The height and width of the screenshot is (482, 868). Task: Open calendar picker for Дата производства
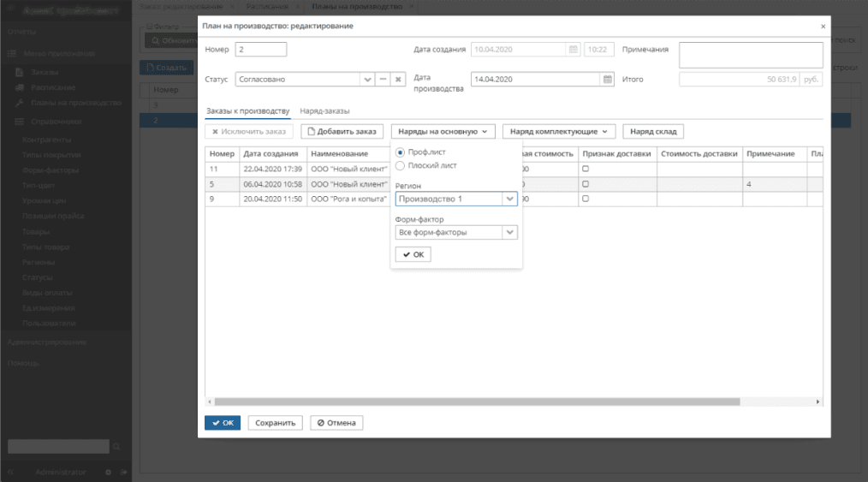point(607,79)
